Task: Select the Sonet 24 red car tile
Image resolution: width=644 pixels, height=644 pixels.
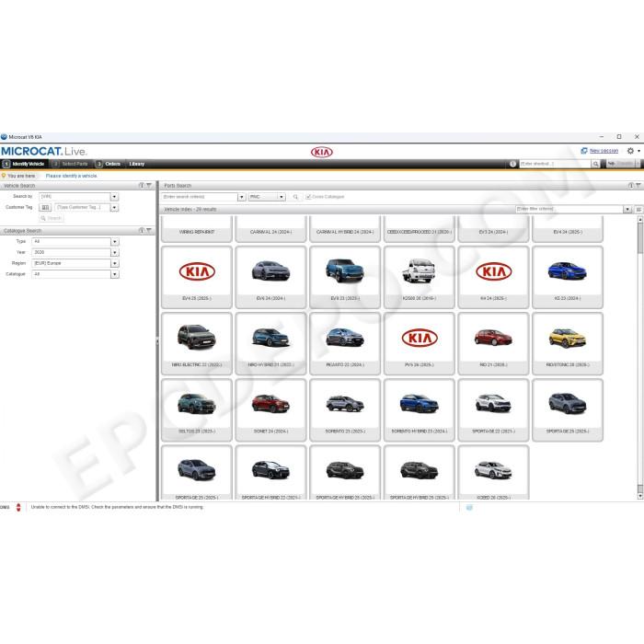Action: point(270,410)
